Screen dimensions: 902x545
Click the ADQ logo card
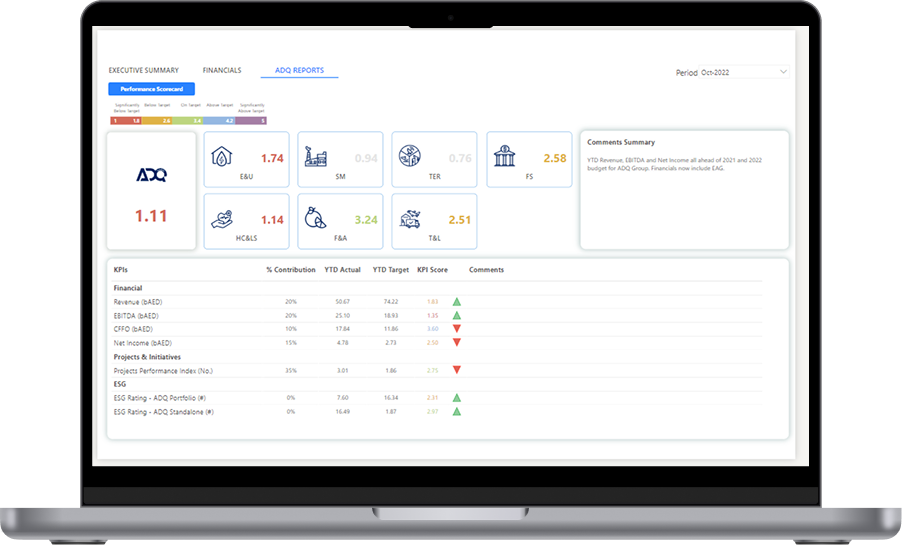click(x=151, y=190)
